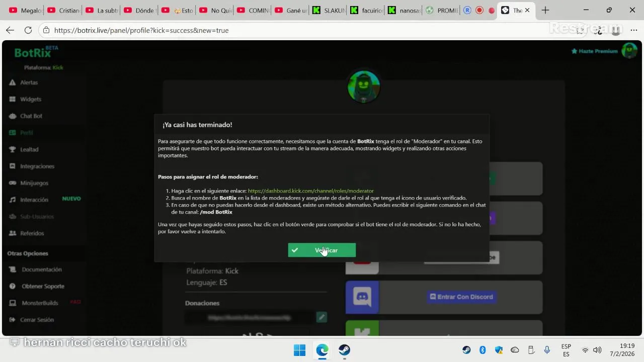Switch to the COMIN YouTube tab
The image size is (644, 362).
point(253,10)
